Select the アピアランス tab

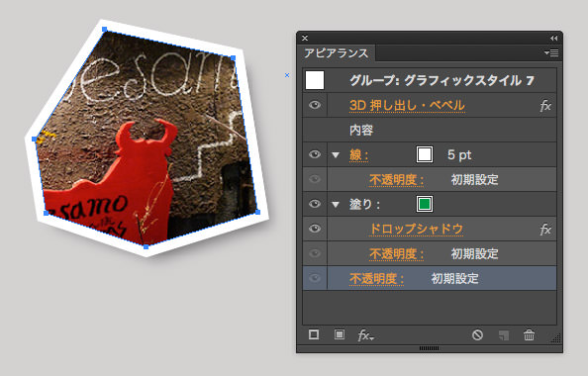(337, 53)
